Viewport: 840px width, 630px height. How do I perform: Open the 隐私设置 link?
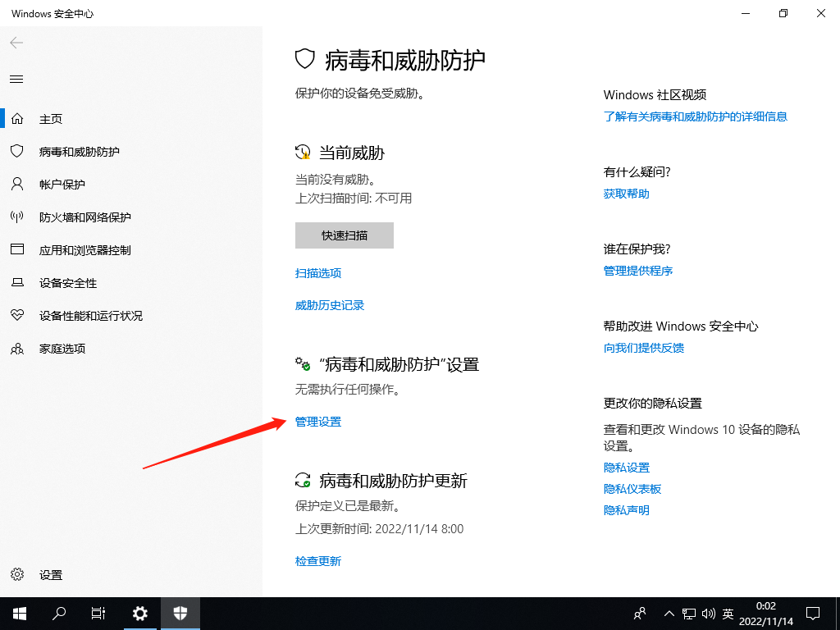627,468
